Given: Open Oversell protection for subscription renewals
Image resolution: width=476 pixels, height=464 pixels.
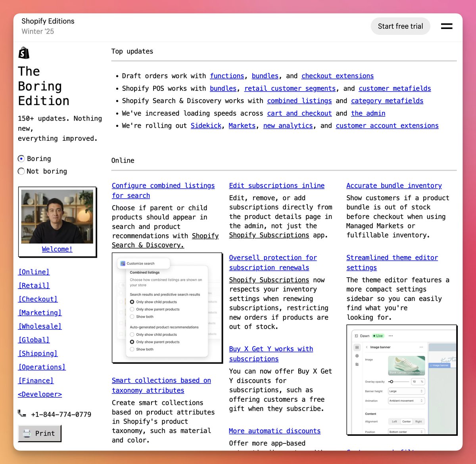Looking at the screenshot, I should pyautogui.click(x=273, y=263).
